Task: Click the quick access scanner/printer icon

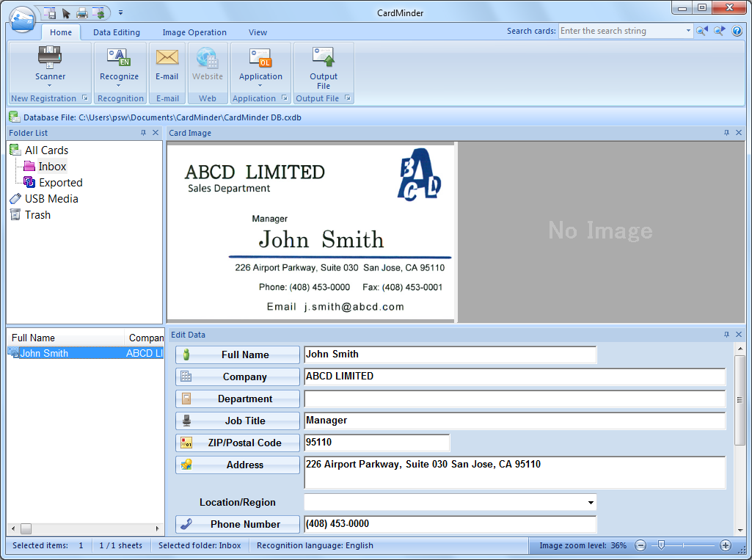Action: click(x=82, y=13)
